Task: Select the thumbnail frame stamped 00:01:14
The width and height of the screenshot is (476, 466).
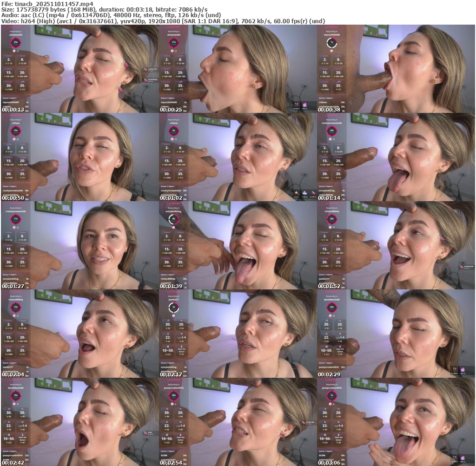Action: point(396,157)
